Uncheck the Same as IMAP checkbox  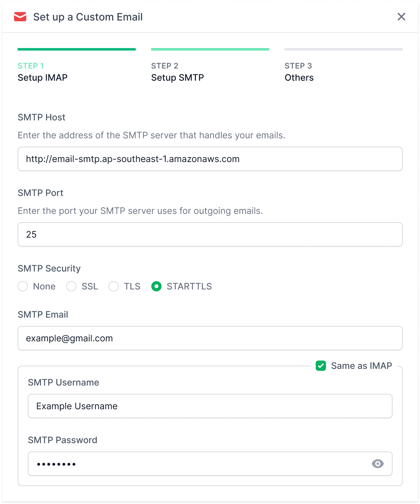click(321, 366)
